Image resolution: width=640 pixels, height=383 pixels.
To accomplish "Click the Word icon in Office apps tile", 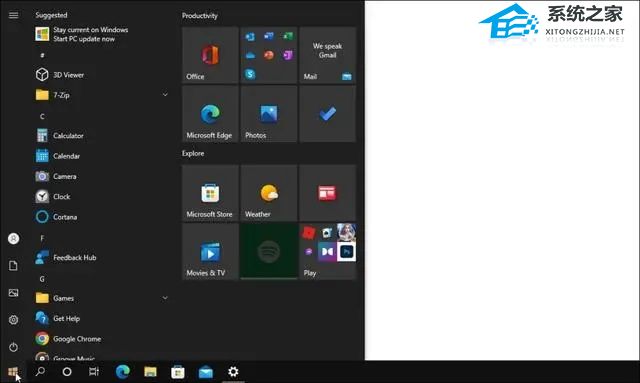I will point(269,36).
